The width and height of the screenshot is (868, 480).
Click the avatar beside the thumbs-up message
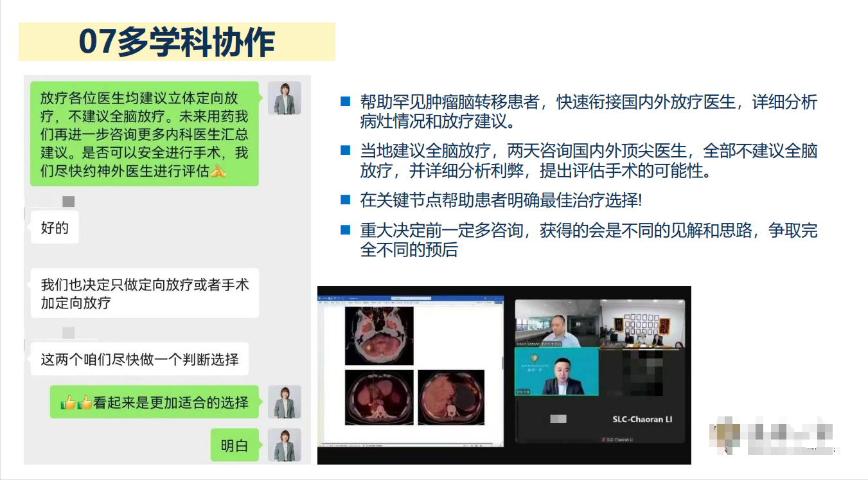[284, 402]
